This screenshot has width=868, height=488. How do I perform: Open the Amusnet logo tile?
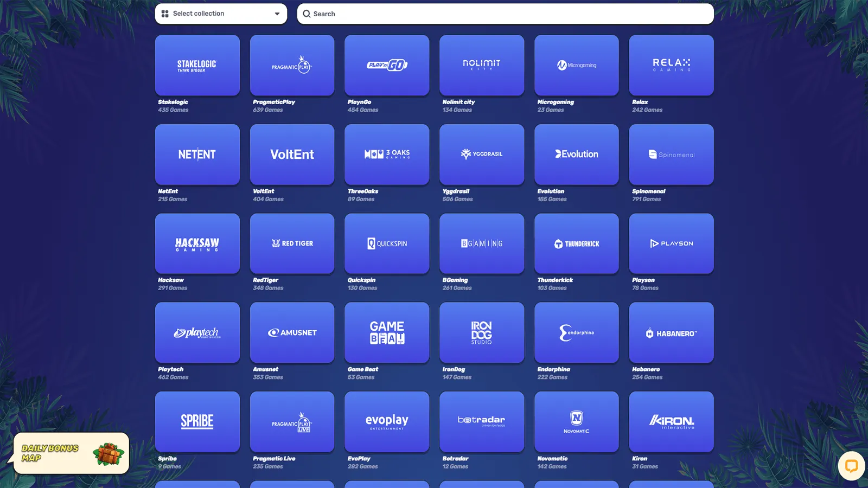pos(292,332)
